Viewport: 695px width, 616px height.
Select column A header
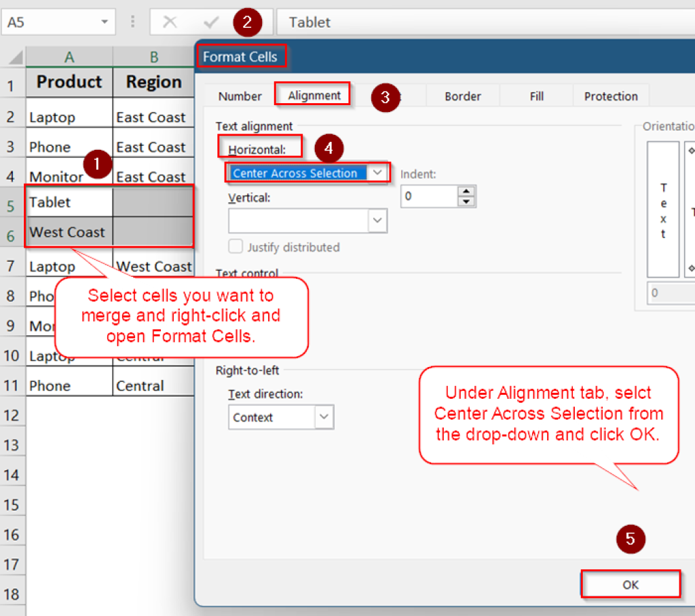[x=69, y=58]
